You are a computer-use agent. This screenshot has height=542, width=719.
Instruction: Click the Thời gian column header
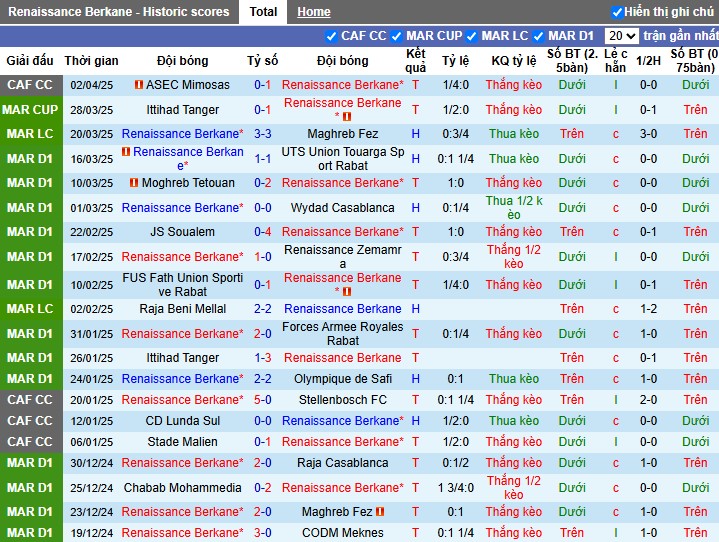pyautogui.click(x=91, y=61)
